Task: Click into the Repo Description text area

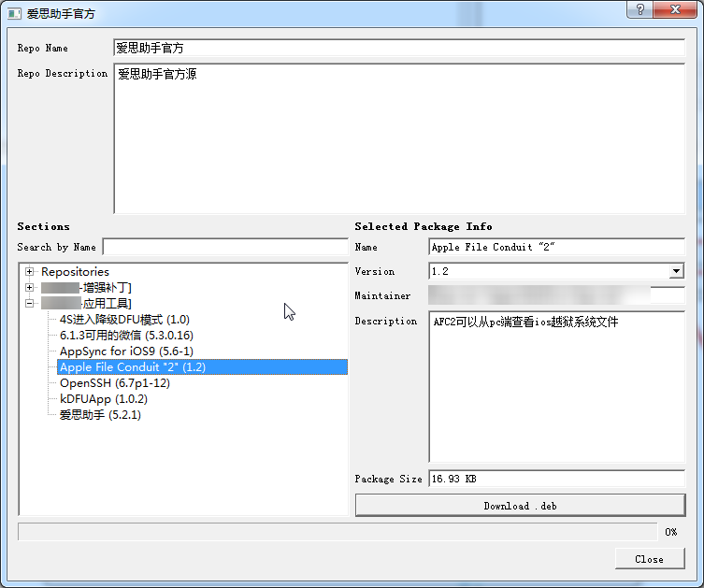Action: tap(399, 138)
